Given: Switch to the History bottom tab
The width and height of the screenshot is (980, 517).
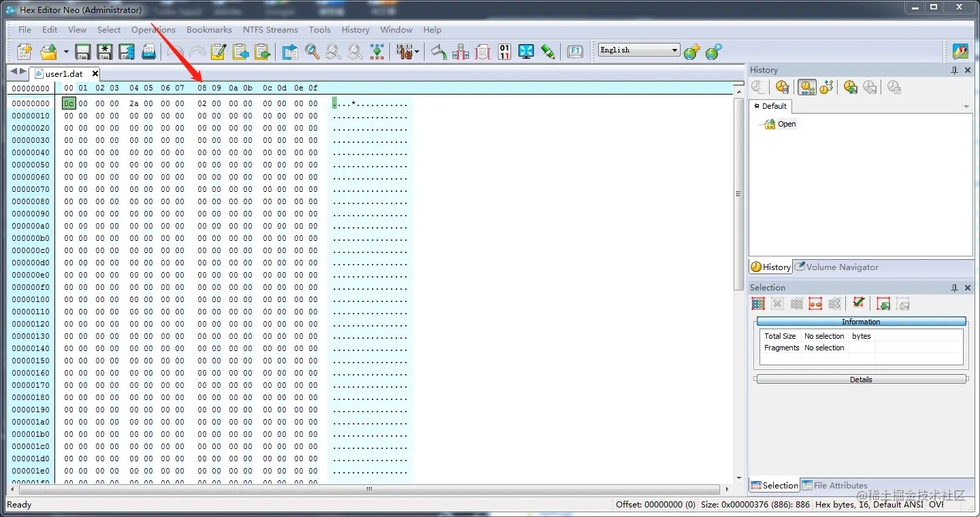Looking at the screenshot, I should click(770, 267).
